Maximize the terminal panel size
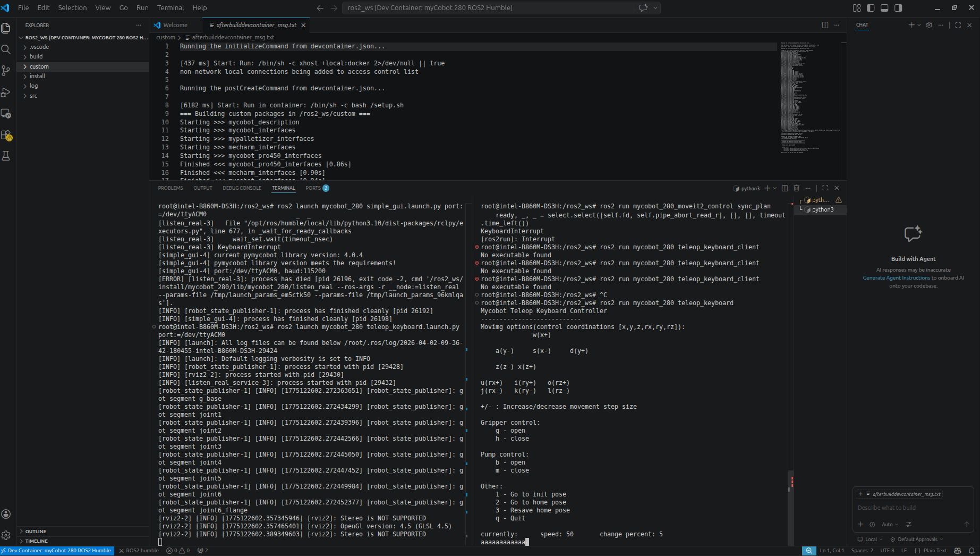Viewport: 980px width, 556px height. coord(825,188)
